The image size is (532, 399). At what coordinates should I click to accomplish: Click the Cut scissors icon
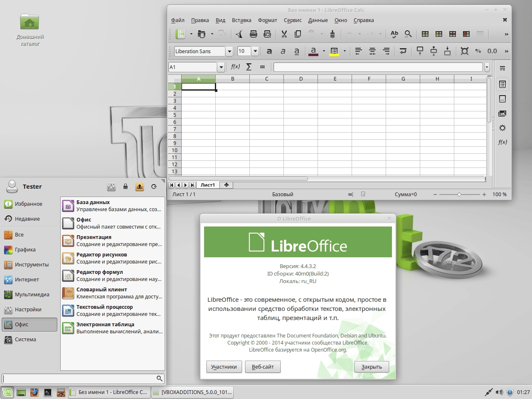(x=284, y=34)
